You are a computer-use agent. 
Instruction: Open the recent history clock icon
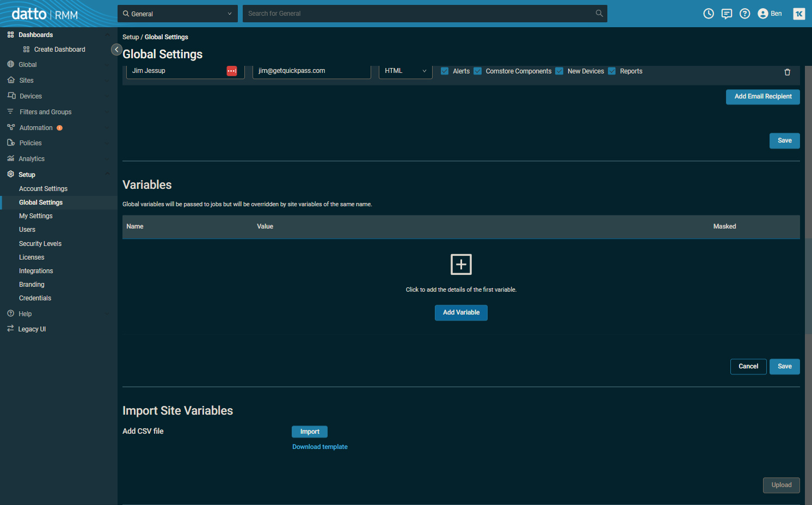(709, 14)
